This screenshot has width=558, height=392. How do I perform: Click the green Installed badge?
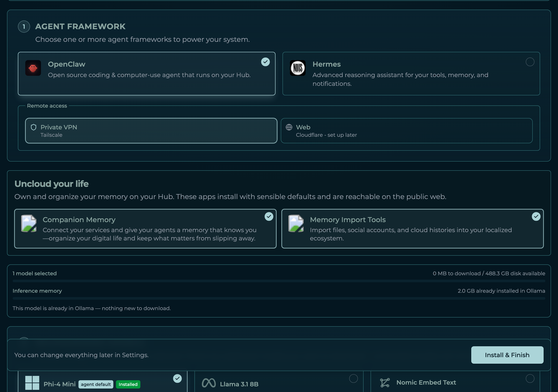click(x=128, y=384)
